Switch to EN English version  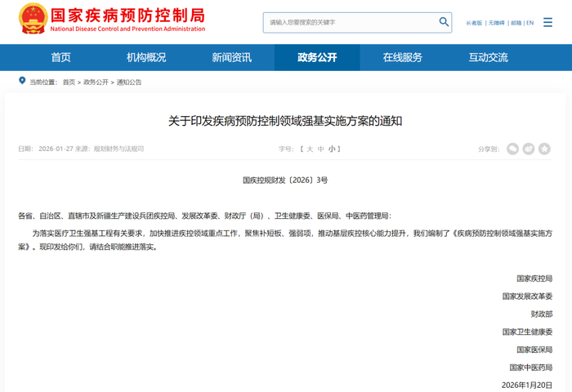(x=530, y=23)
